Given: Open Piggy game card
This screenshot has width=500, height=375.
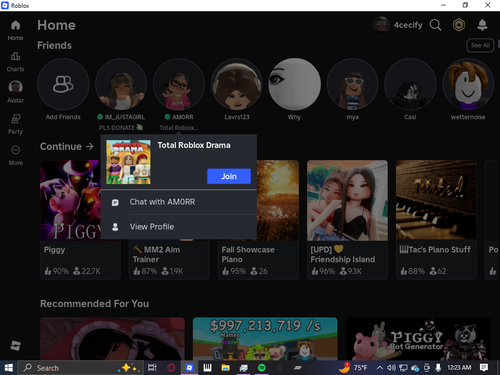Looking at the screenshot, I should [x=80, y=220].
